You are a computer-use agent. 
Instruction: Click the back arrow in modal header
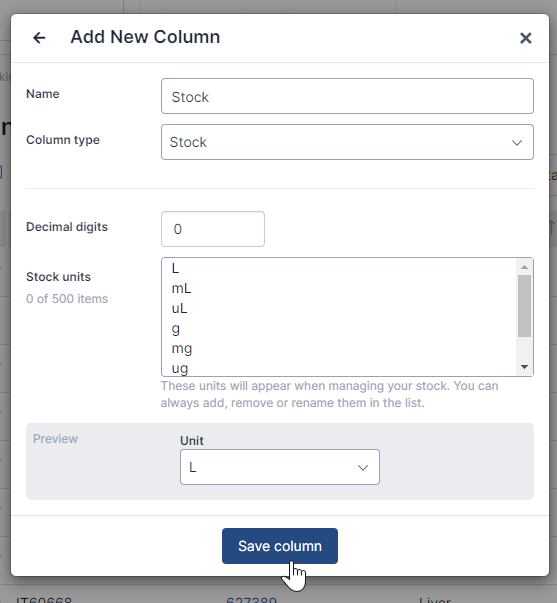[x=39, y=38]
